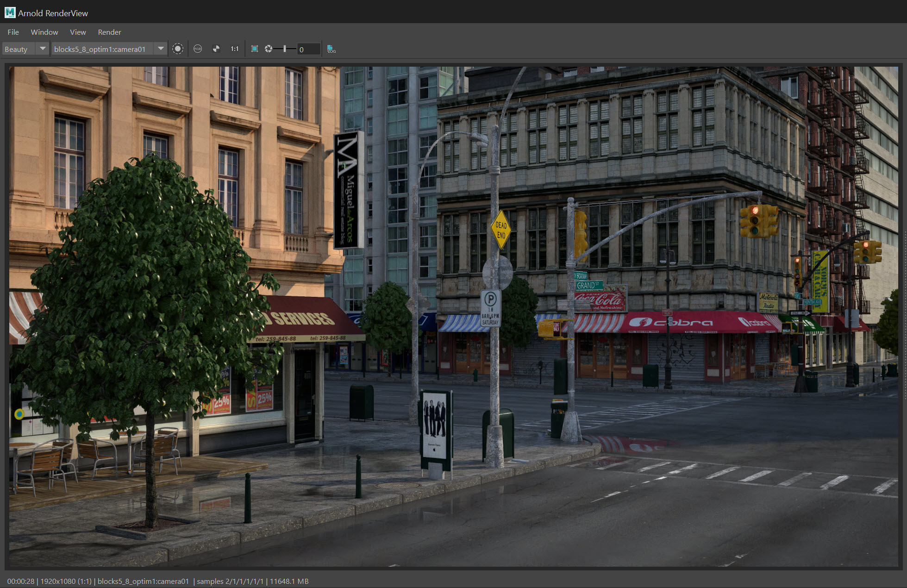This screenshot has height=588, width=907.
Task: Open the Render menu
Action: [x=109, y=32]
